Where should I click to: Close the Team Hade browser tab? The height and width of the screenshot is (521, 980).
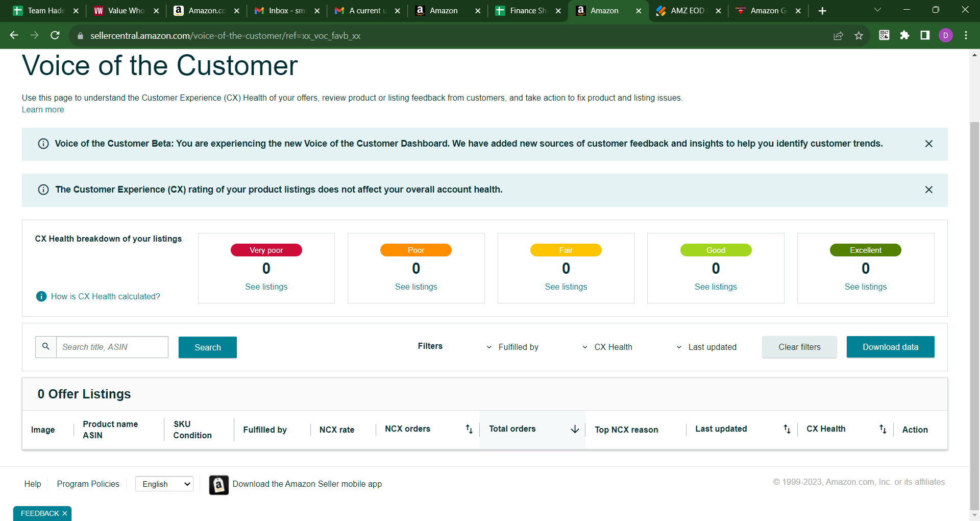(76, 11)
